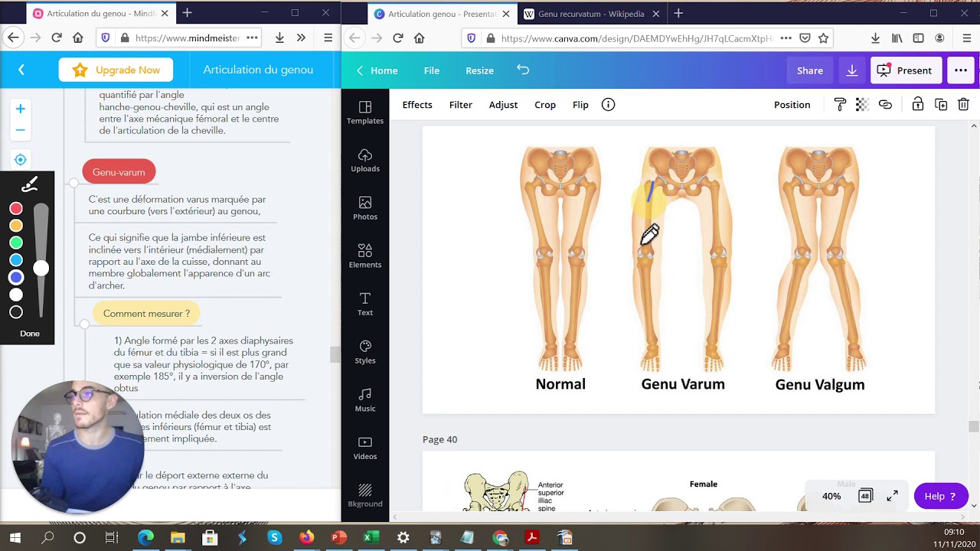Click the Share button in Canva
Viewport: 980px width, 551px height.
pos(810,70)
